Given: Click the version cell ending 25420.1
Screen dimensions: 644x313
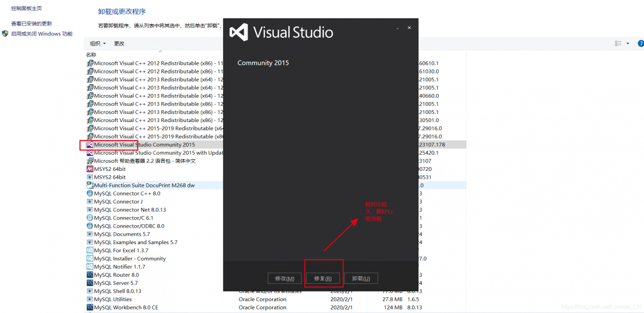Looking at the screenshot, I should point(428,153).
